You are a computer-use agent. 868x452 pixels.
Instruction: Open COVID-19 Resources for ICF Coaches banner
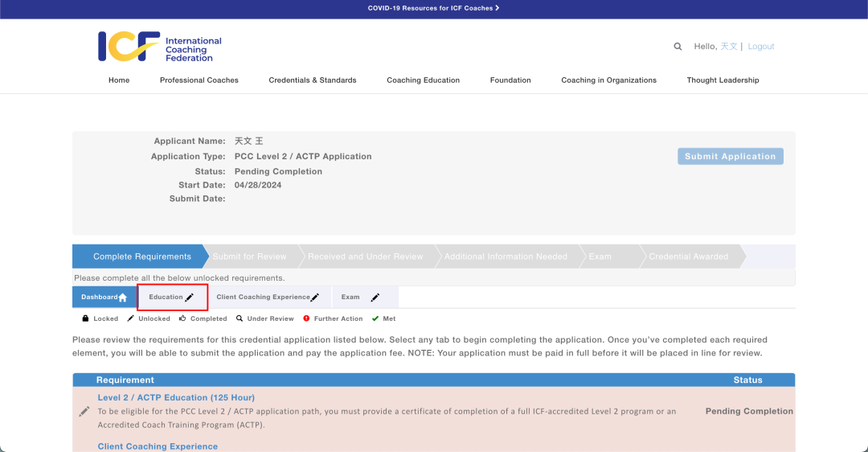pyautogui.click(x=433, y=8)
